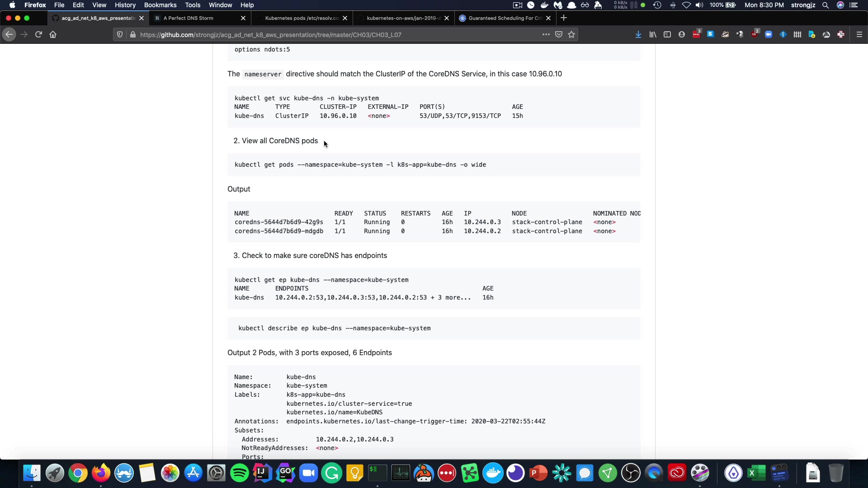This screenshot has height=488, width=868.
Task: Open the Firefox hamburger application menu
Action: (x=859, y=34)
